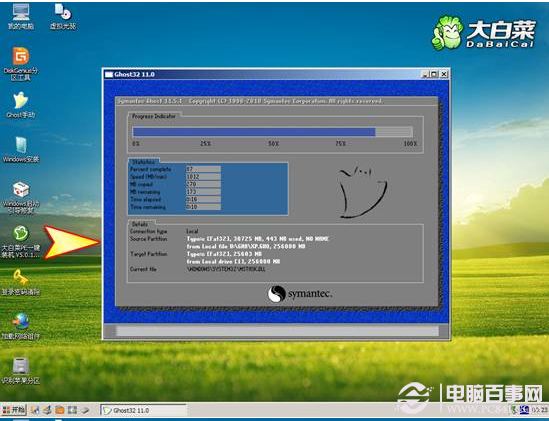Click the show desktop quick launch icon
The image size is (549, 421).
click(x=72, y=410)
